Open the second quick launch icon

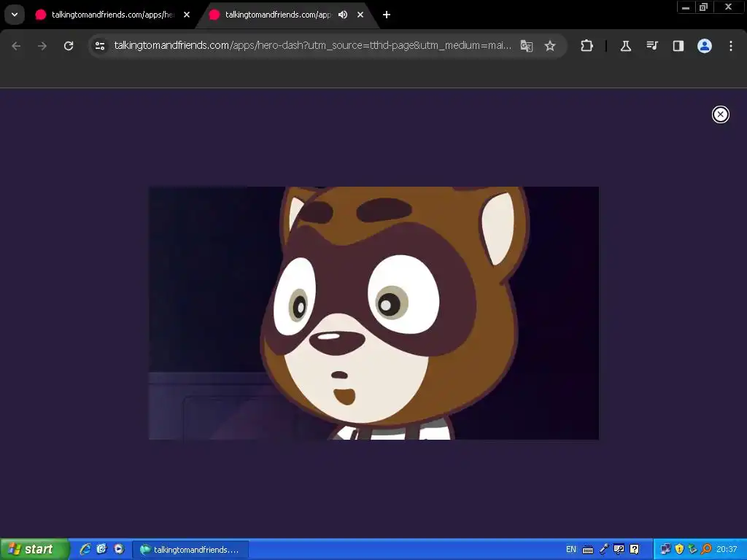(x=101, y=549)
